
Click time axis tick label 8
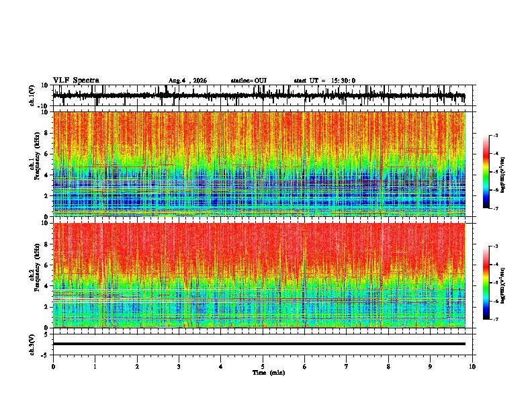coord(388,367)
